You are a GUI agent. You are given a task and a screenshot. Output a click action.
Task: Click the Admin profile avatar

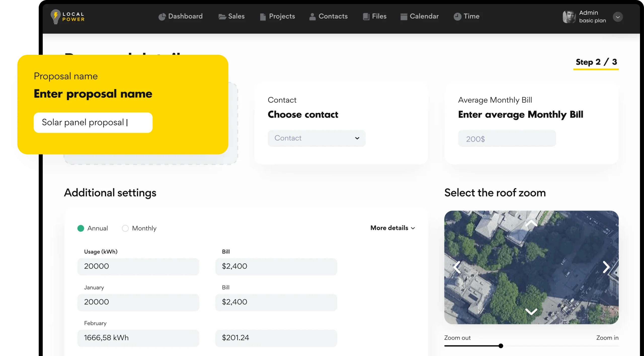coord(569,17)
